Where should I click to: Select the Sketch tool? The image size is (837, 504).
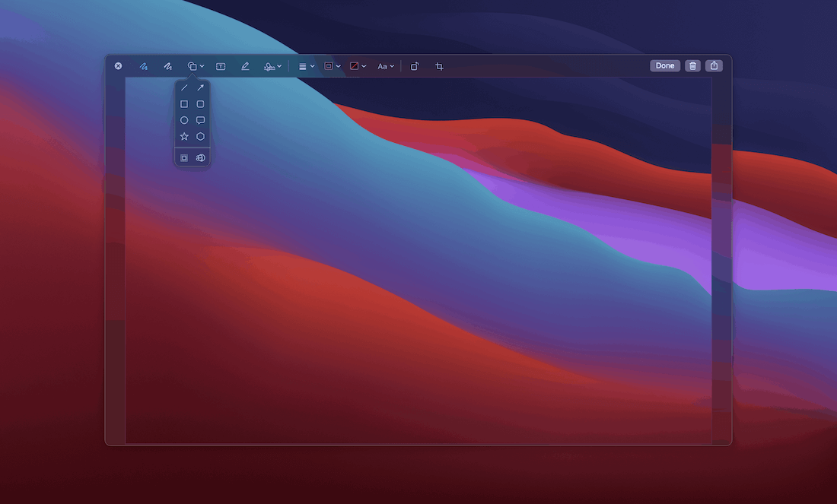(143, 66)
